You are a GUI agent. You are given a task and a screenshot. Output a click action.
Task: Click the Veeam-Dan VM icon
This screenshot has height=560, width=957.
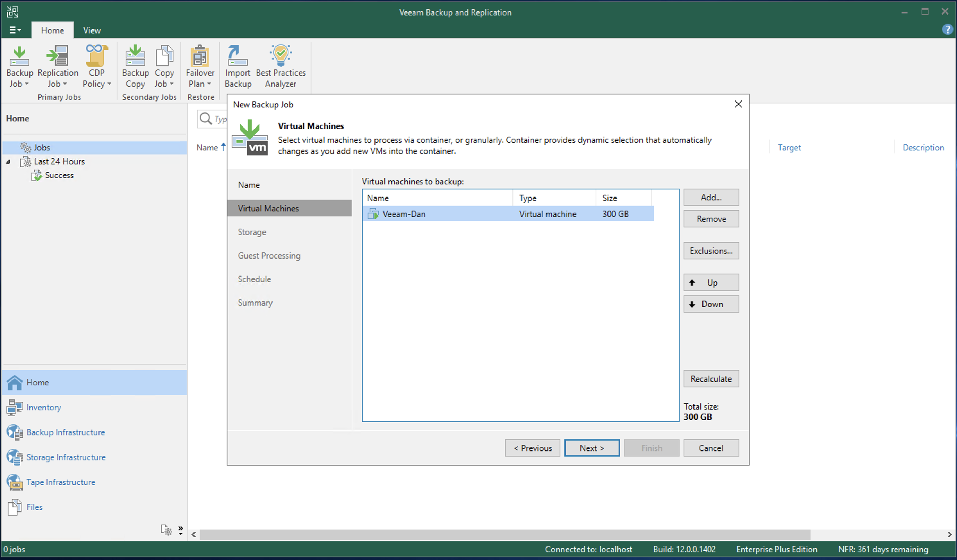pyautogui.click(x=373, y=214)
